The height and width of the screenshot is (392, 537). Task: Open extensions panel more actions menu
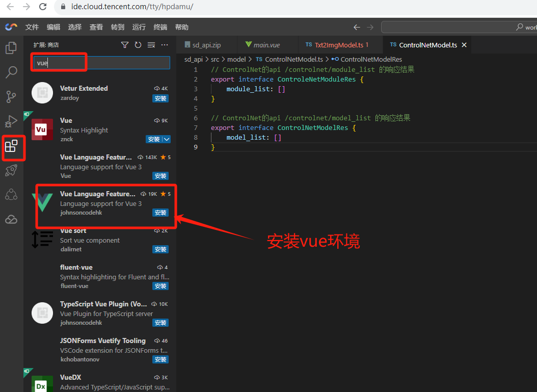(165, 45)
